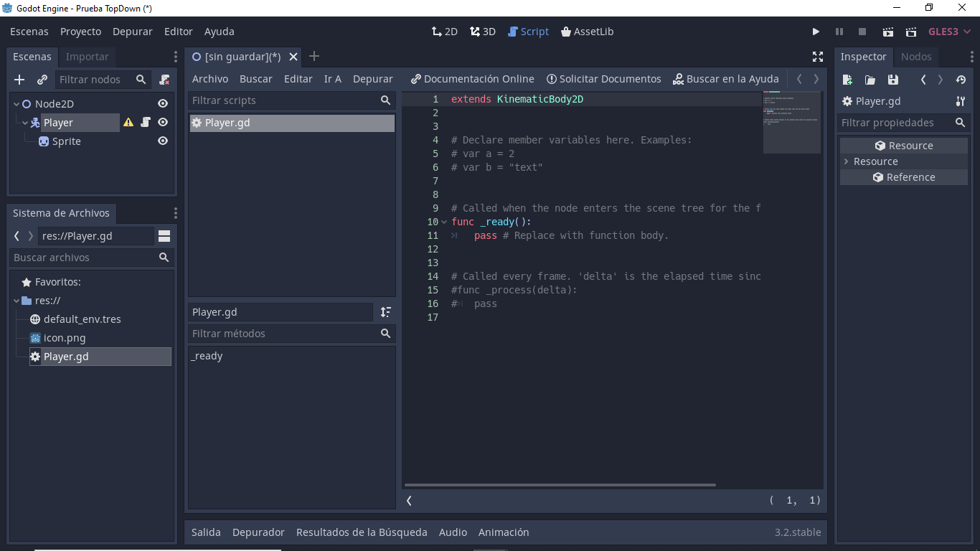The height and width of the screenshot is (551, 980).
Task: Stop the running scene
Action: (x=863, y=32)
